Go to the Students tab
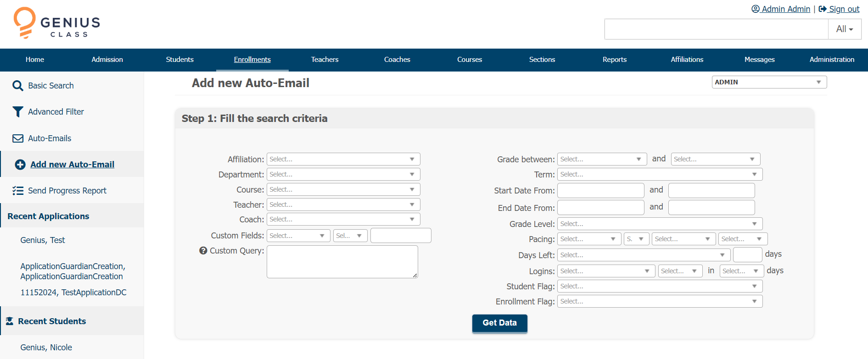 click(179, 60)
